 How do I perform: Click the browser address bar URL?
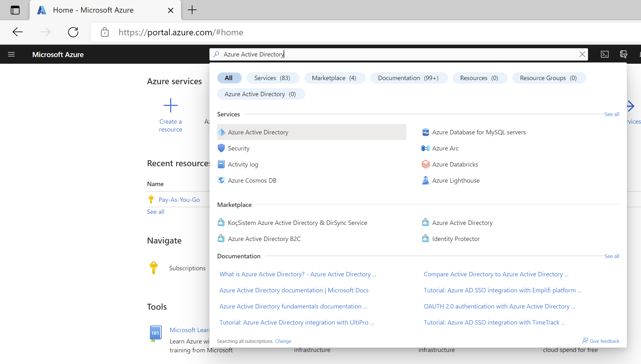(x=181, y=32)
